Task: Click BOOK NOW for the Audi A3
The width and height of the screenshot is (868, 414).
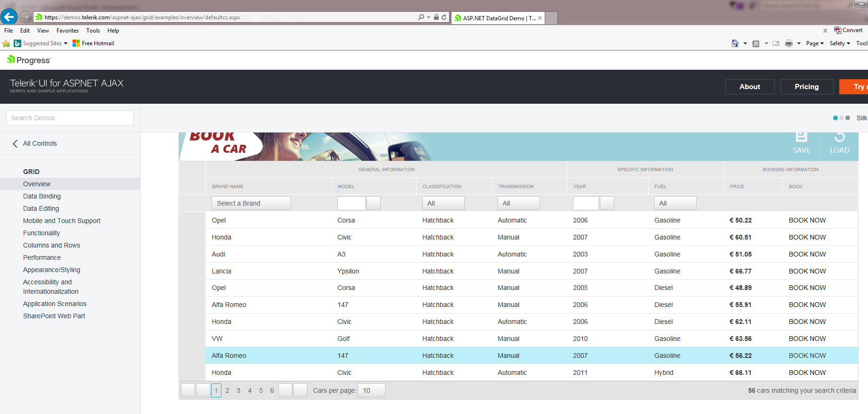Action: click(807, 254)
